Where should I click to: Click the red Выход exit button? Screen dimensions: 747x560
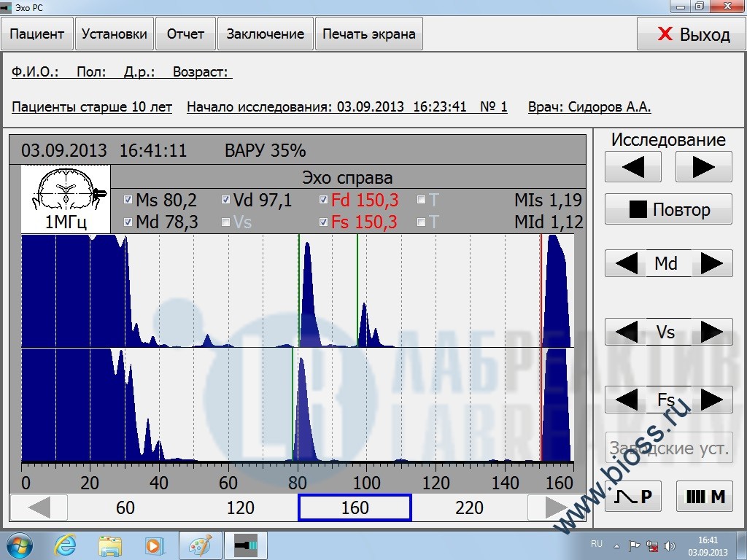tap(692, 34)
